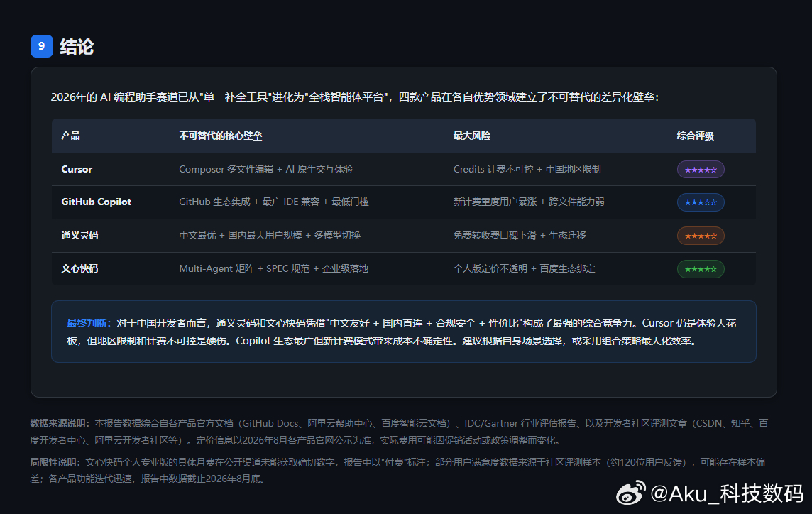Image resolution: width=812 pixels, height=514 pixels.
Task: Click the 中文最优 + 国内最大用户规模 cell
Action: pyautogui.click(x=270, y=235)
